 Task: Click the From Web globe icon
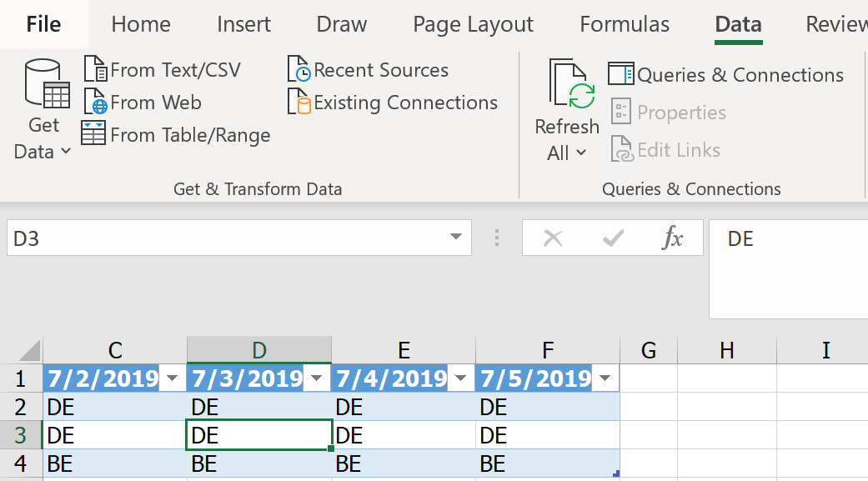pos(96,103)
